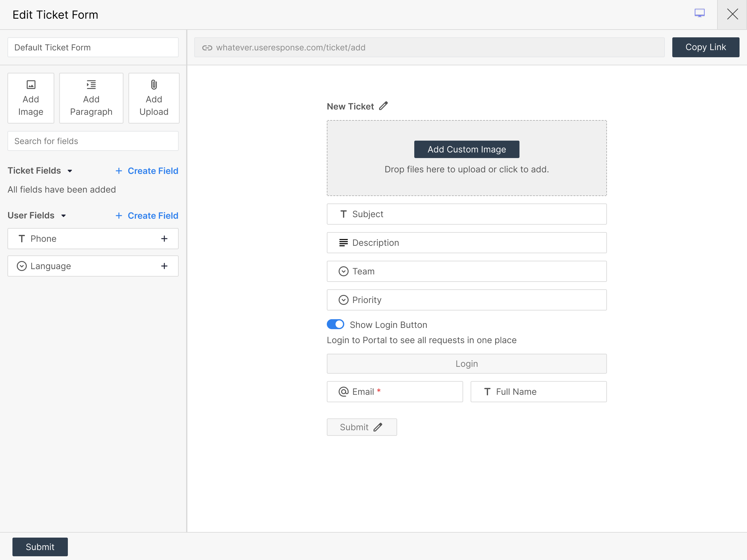Viewport: 747px width, 560px height.
Task: Click the plus icon beside User Fields Create Field
Action: [x=119, y=216]
